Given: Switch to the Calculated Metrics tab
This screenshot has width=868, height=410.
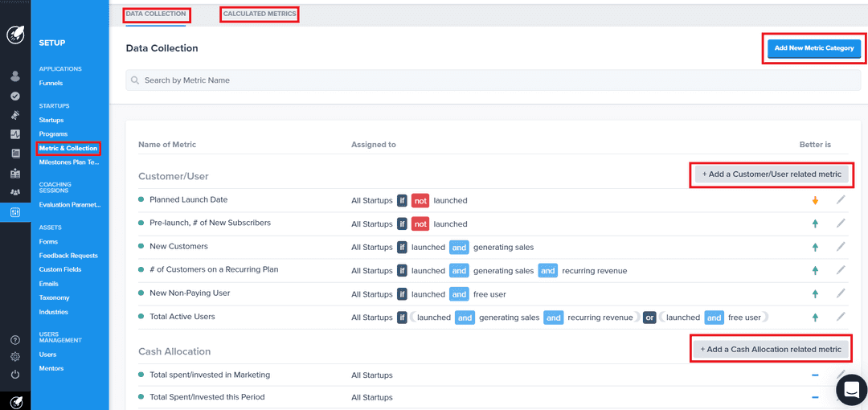Looking at the screenshot, I should point(260,14).
